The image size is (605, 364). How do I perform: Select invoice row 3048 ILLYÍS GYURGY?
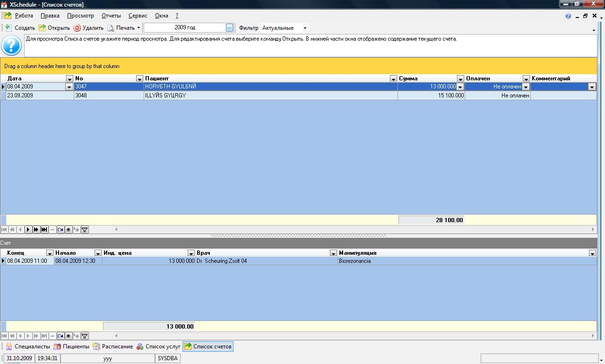236,95
